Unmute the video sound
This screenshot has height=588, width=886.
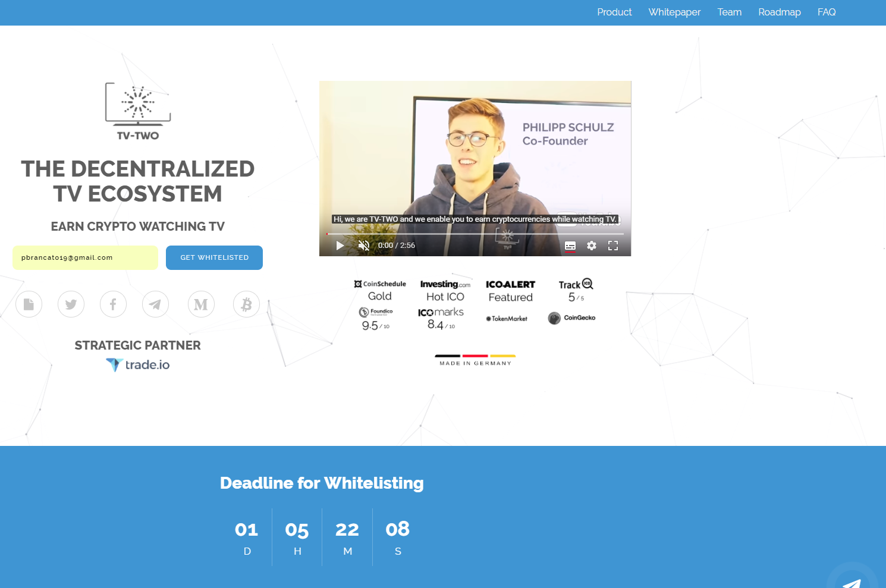pos(364,246)
